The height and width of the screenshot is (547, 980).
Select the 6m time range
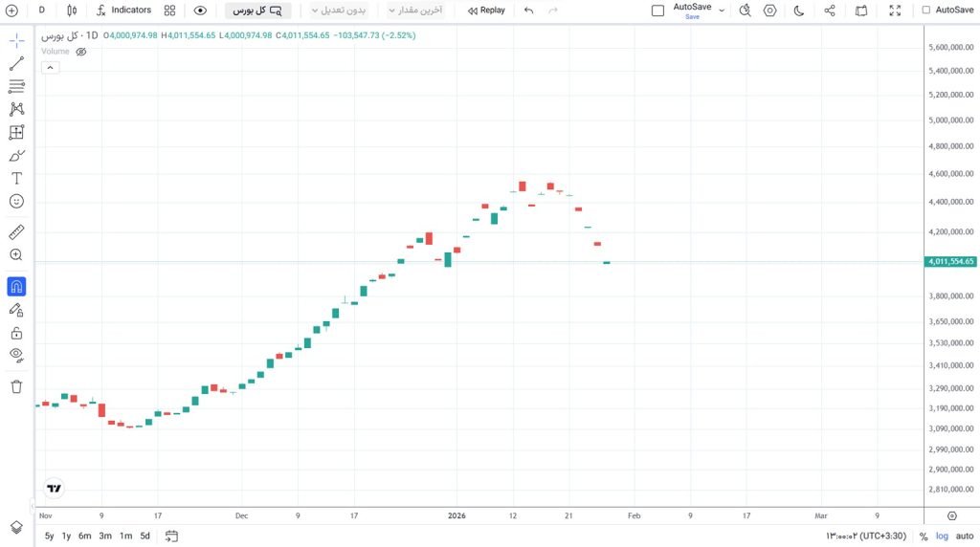(85, 536)
